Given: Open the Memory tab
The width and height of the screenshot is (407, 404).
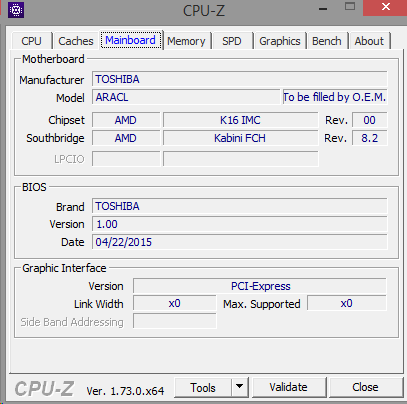Looking at the screenshot, I should point(186,41).
